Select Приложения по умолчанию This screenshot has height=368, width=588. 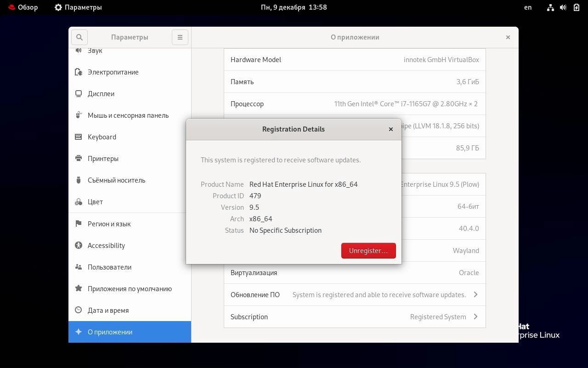pos(130,288)
